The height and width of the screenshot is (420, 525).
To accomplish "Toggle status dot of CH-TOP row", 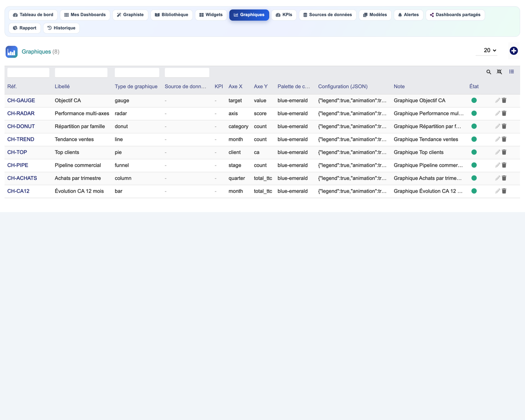I will coord(474,152).
